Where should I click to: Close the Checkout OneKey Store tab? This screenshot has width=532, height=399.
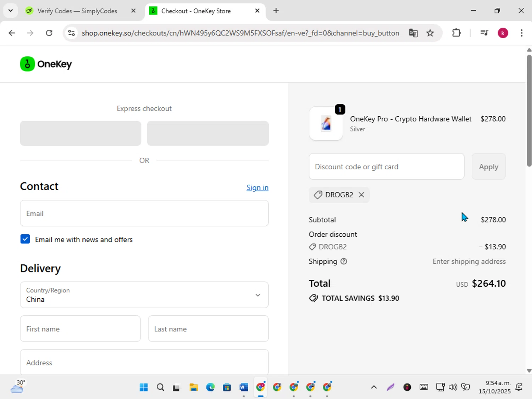coord(257,11)
